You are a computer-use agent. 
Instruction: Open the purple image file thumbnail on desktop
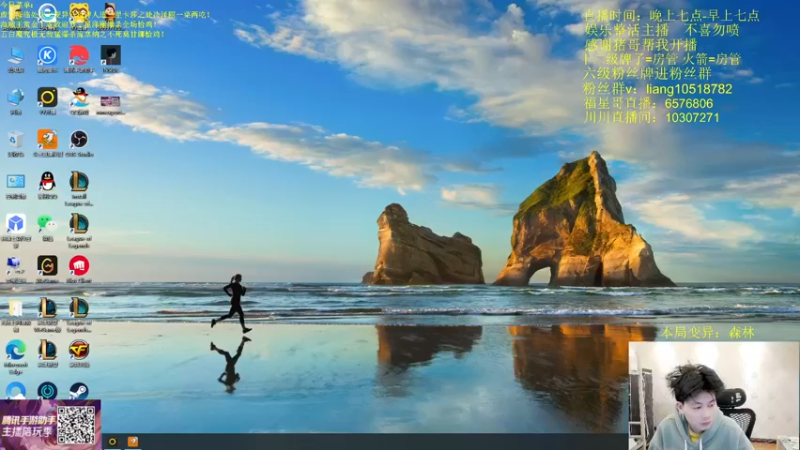pyautogui.click(x=110, y=101)
